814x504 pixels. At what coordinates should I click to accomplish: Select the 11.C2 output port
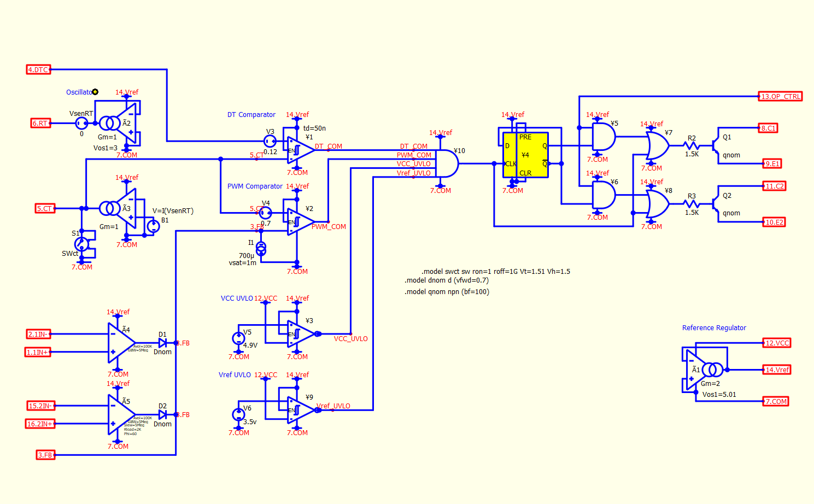pyautogui.click(x=774, y=186)
